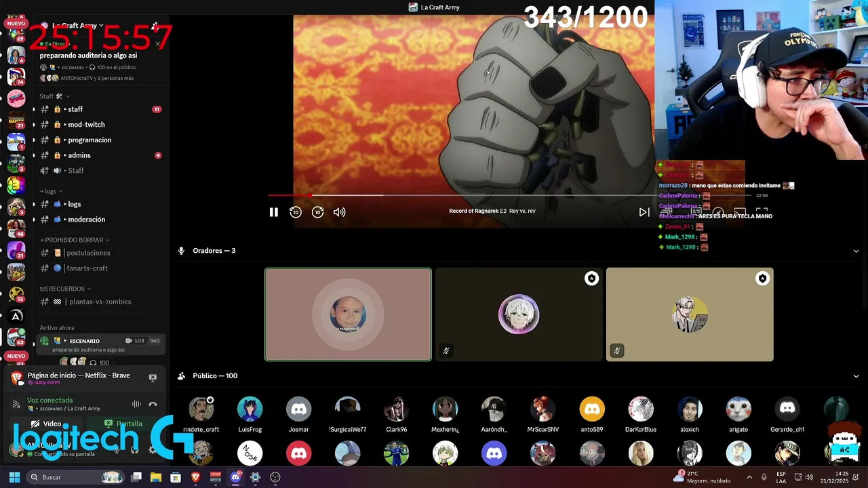Open anto589's audience avatar
Image resolution: width=868 pixels, height=488 pixels.
tap(592, 409)
